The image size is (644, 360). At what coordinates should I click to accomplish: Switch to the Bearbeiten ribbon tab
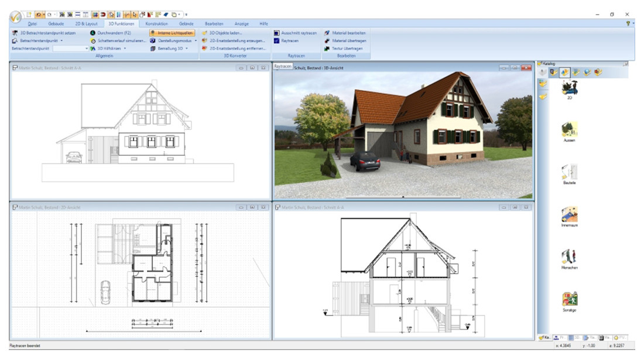(214, 24)
